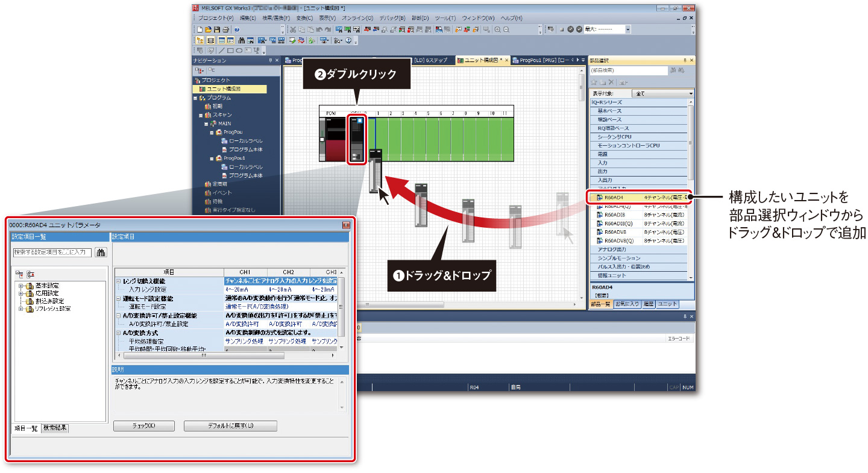Click the Save project toolbar icon
The height and width of the screenshot is (473, 868).
tap(216, 29)
